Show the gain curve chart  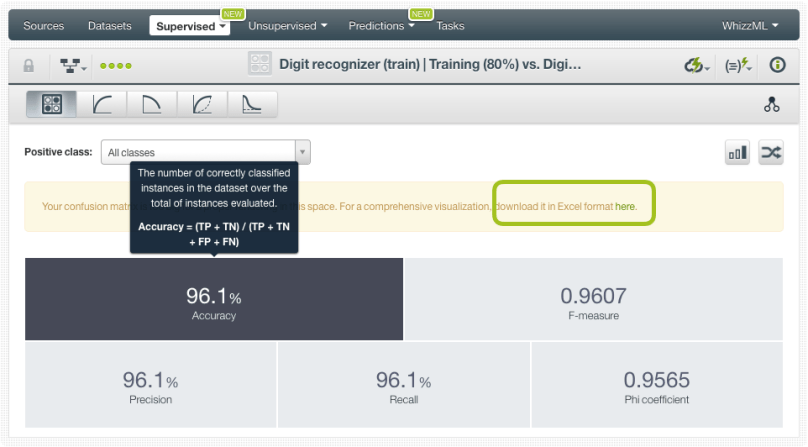(202, 104)
